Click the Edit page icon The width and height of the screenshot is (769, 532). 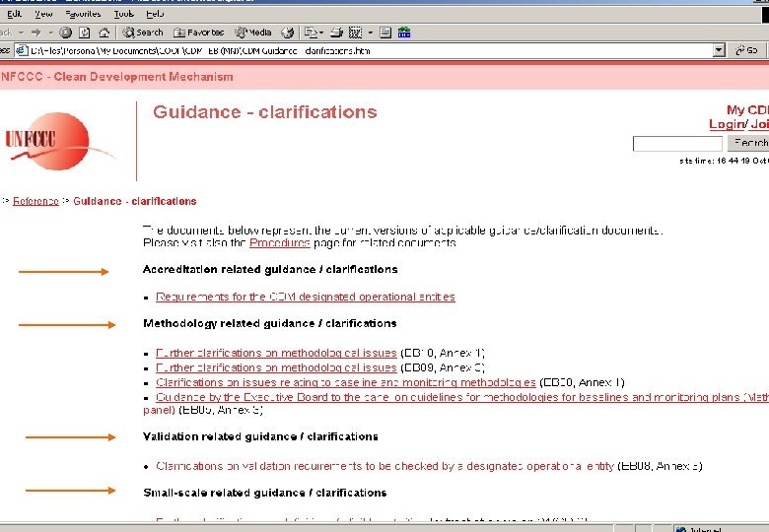pyautogui.click(x=355, y=33)
